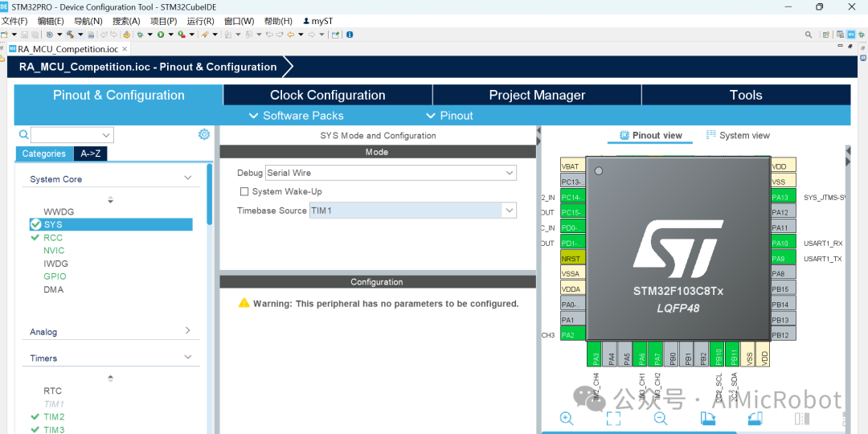Select WWDG in System Core

59,211
